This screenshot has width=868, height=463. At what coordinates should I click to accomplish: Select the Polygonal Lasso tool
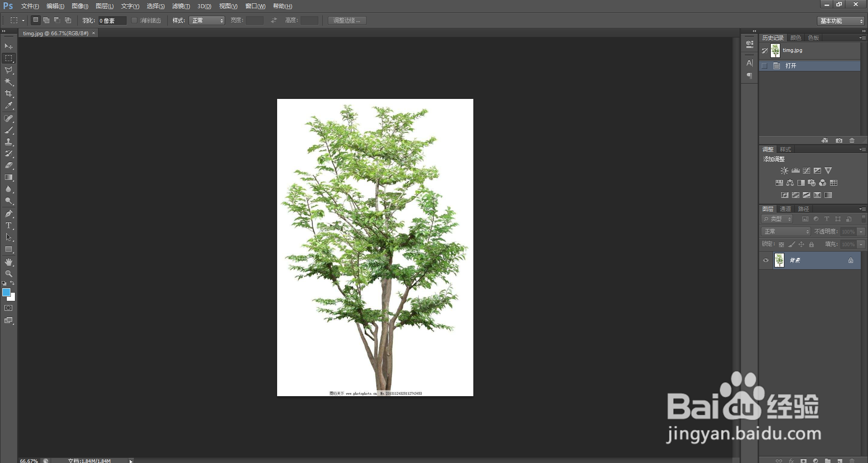point(9,70)
